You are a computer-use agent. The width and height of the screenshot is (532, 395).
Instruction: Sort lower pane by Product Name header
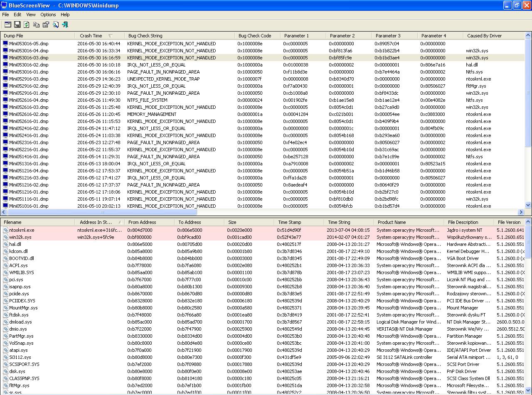pos(392,222)
